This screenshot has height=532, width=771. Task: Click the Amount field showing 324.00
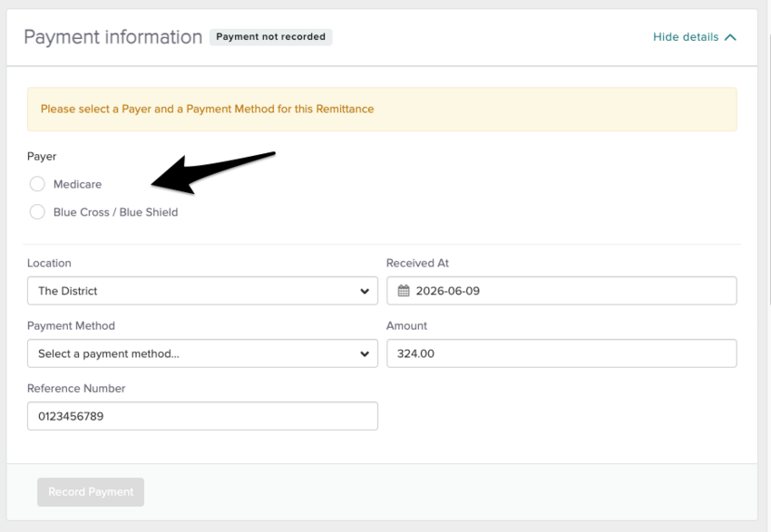point(561,353)
